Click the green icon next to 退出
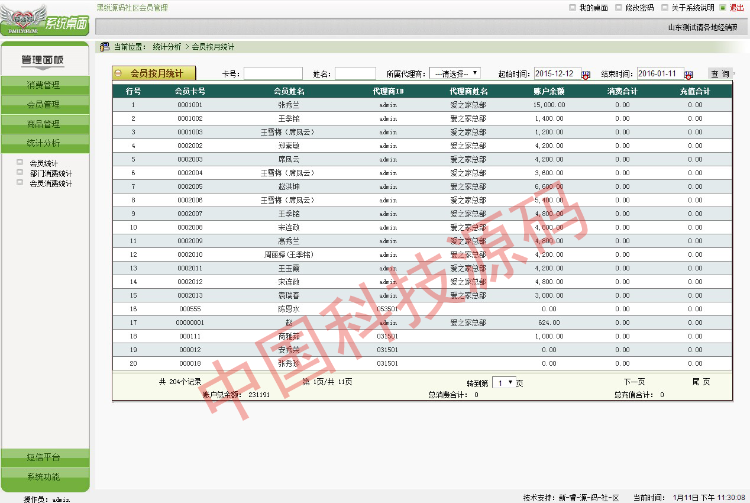 click(723, 8)
